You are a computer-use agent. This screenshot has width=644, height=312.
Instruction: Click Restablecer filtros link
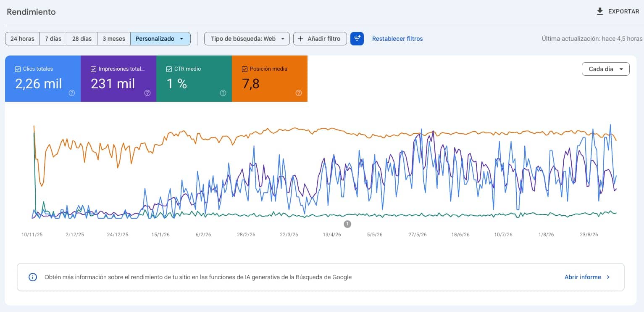coord(397,39)
